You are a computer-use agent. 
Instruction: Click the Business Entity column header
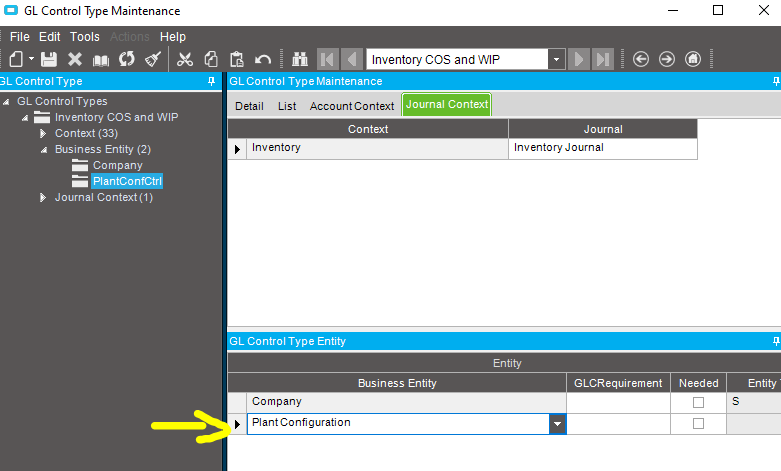[x=397, y=383]
